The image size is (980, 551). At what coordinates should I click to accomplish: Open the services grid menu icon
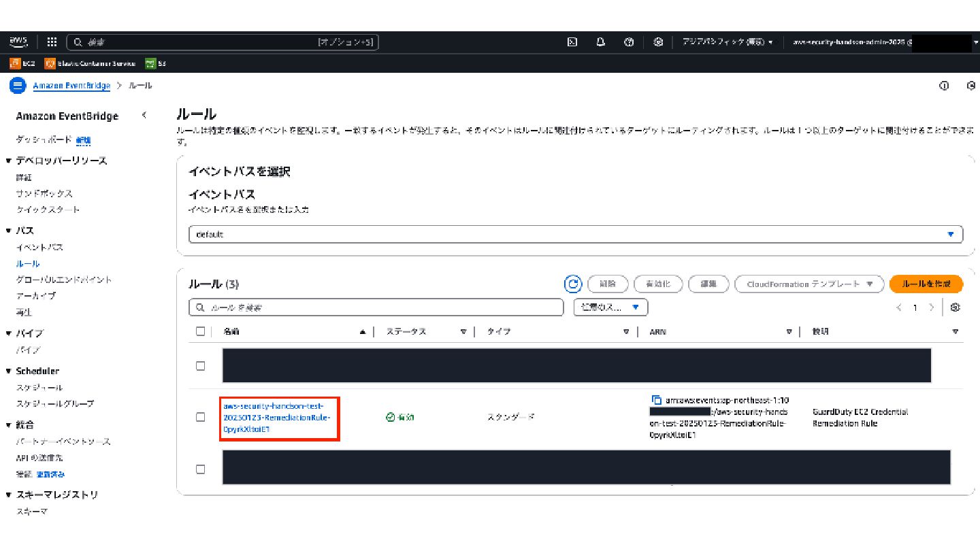click(52, 42)
